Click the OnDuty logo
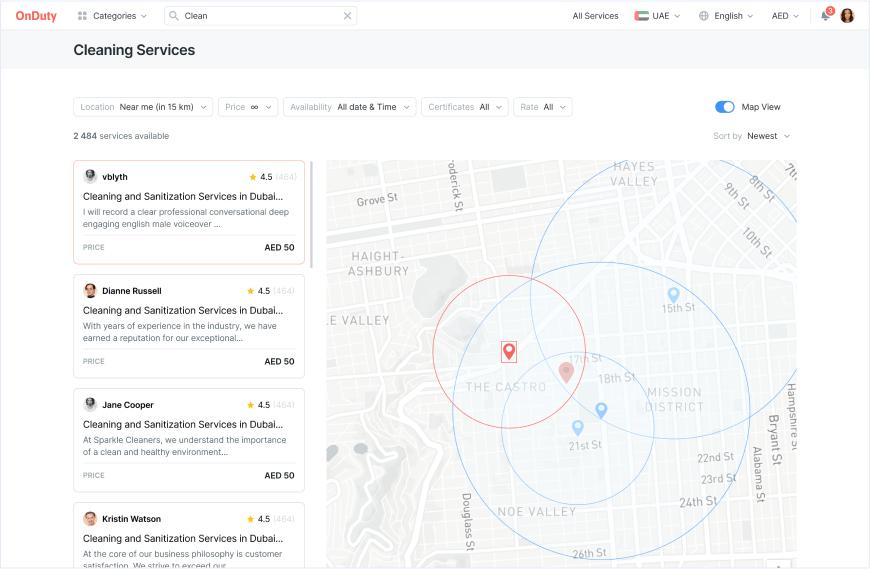This screenshot has width=870, height=569. (36, 16)
